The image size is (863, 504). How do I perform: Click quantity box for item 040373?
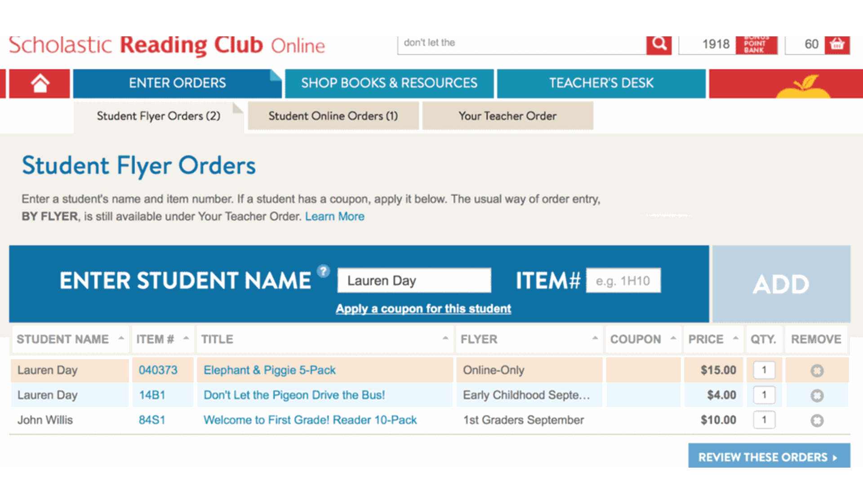click(764, 370)
